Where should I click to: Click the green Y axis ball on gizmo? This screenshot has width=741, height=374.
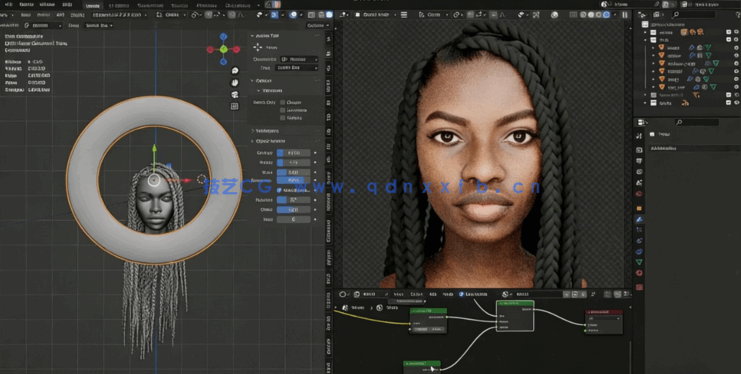[224, 49]
